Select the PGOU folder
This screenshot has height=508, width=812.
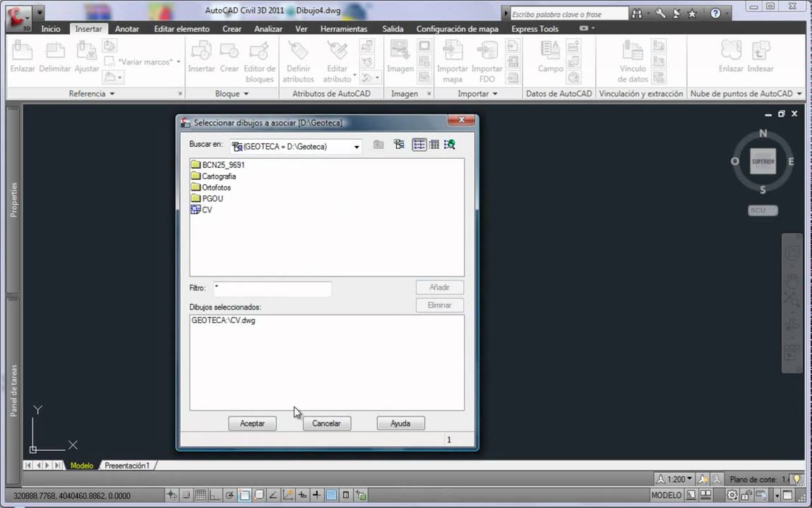click(207, 198)
